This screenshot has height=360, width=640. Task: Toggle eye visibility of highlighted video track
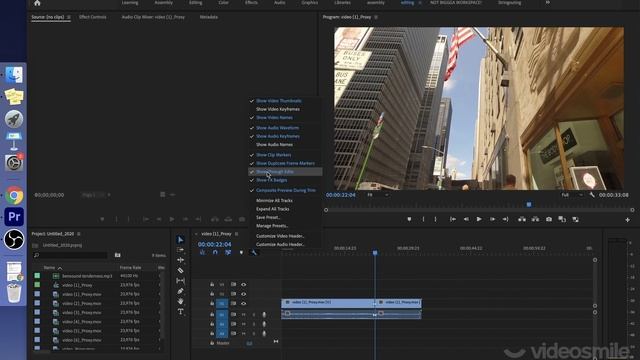coord(243,304)
